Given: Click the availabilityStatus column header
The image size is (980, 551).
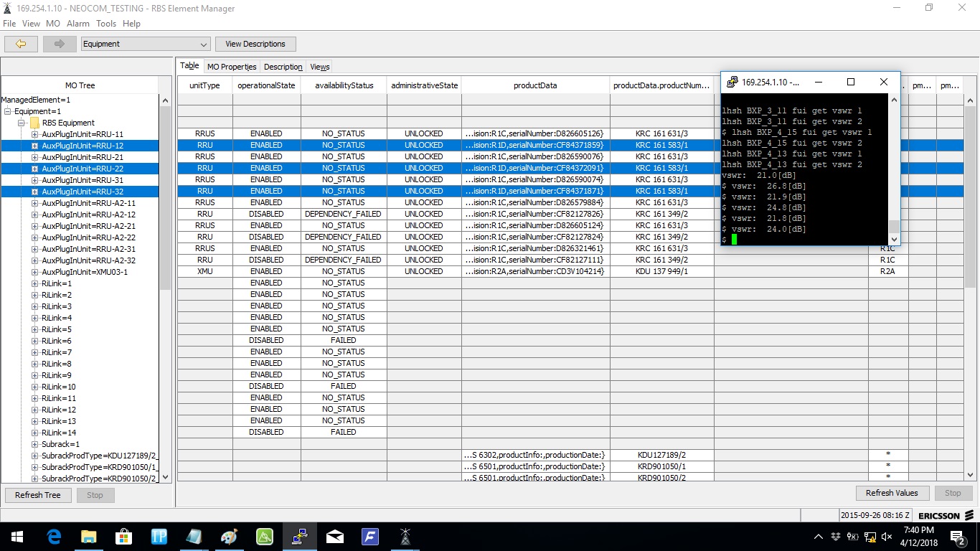Looking at the screenshot, I should click(344, 85).
